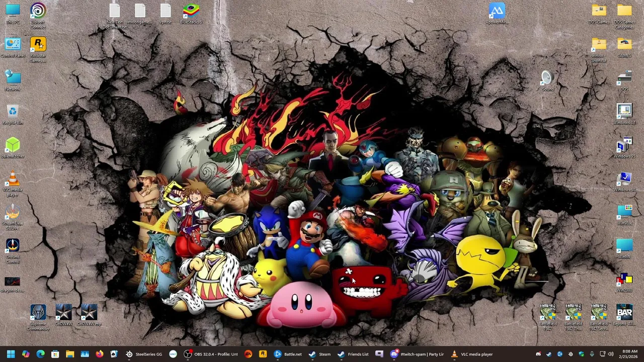
Task: Select Ground Control desktop icon
Action: [x=13, y=251]
